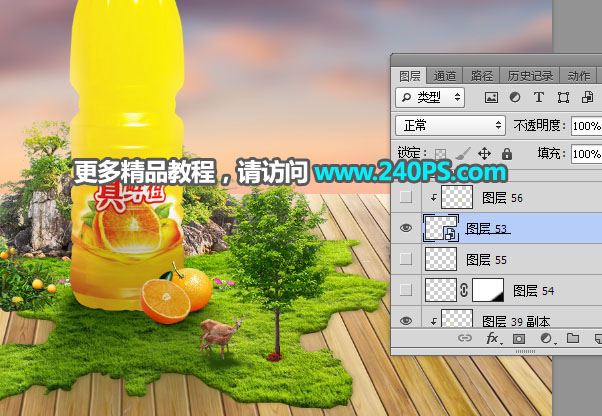Viewport: 602px width, 416px height.
Task: Toggle lock all padlock icon
Action: point(507,154)
